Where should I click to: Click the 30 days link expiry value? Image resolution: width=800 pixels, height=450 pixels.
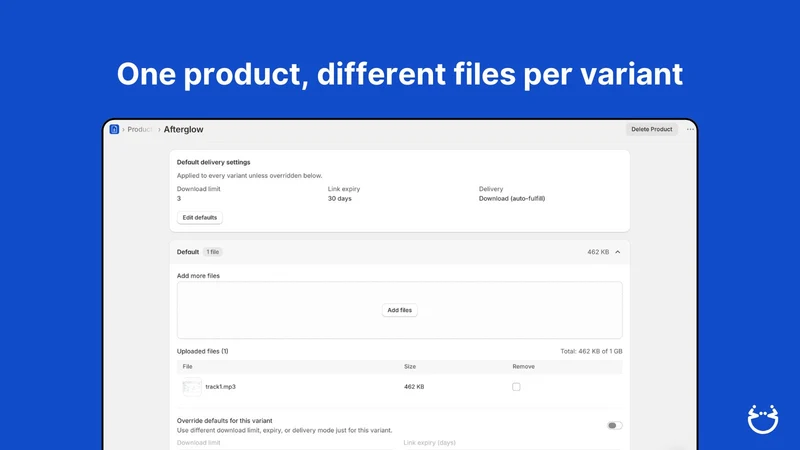coord(339,198)
